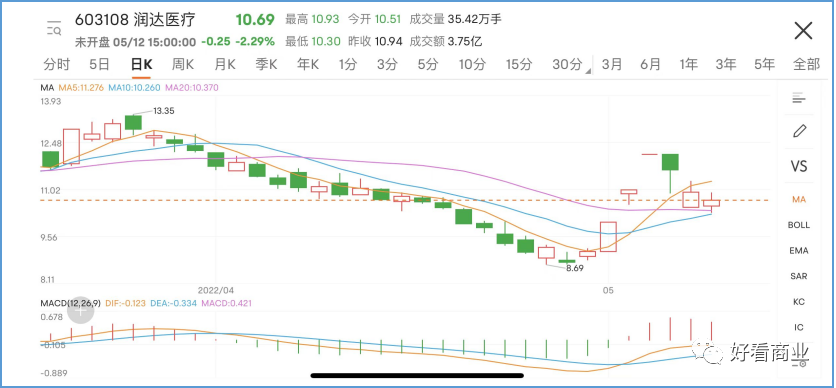This screenshot has width=836, height=388.
Task: Click the 昨收 10.94 readout
Action: coord(375,41)
